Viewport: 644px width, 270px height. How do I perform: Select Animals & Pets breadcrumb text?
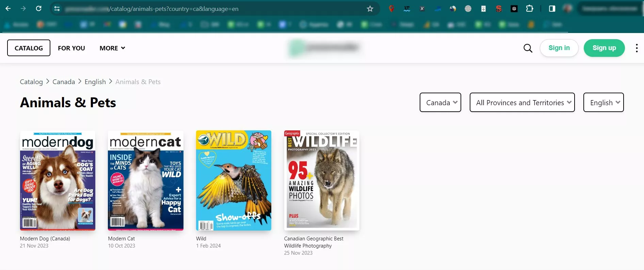[x=138, y=82]
